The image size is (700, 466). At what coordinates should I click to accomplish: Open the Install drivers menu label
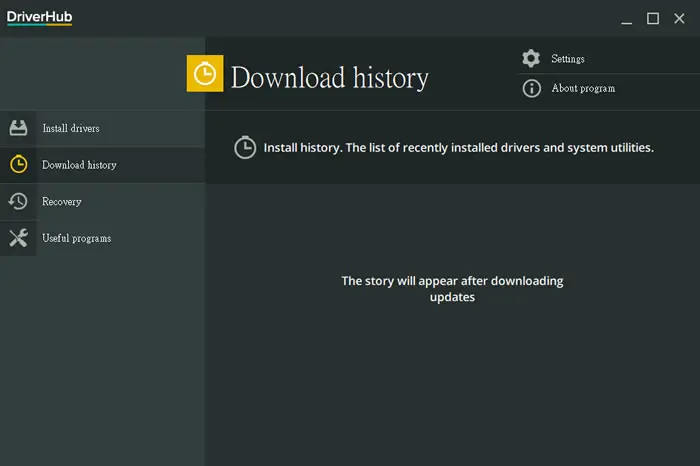71,129
